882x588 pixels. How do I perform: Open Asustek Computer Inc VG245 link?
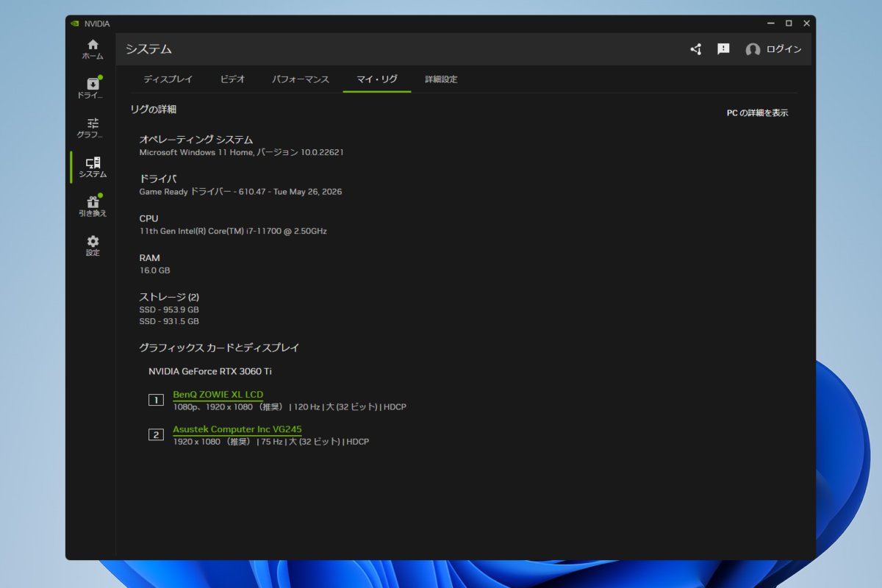click(x=237, y=429)
